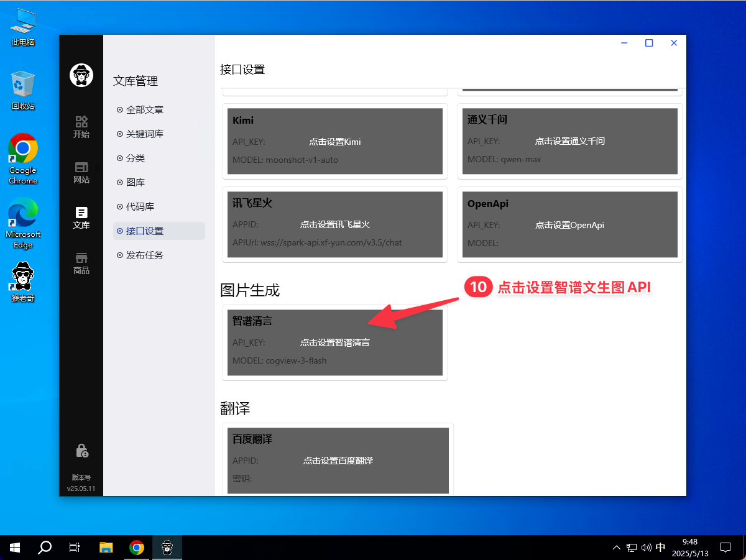The height and width of the screenshot is (560, 746).
Task: Click MODEL: qwen-max text
Action: 504,159
